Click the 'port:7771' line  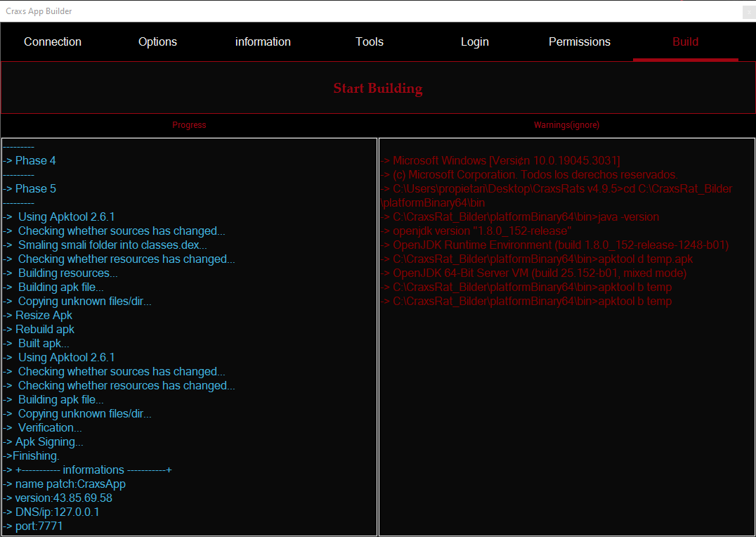pos(33,526)
